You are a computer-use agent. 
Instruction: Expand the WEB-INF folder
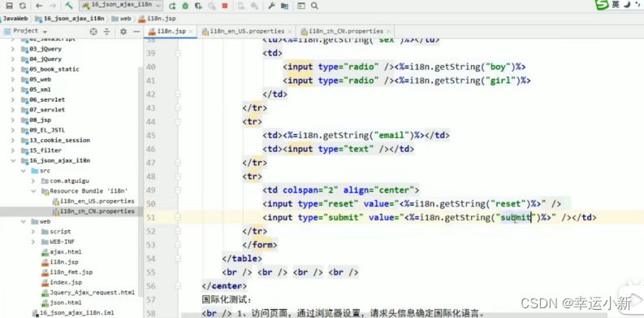[x=33, y=242]
